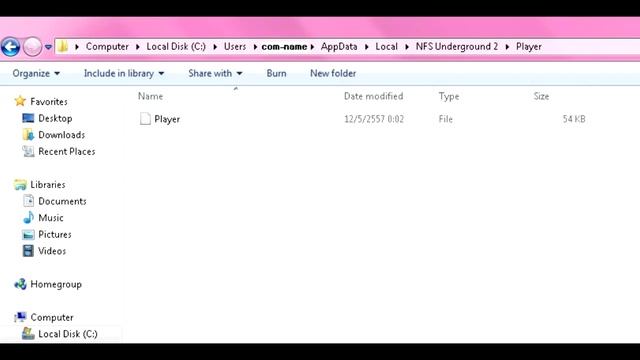Click the Libraries icon in sidebar
Viewport: 640px width, 360px height.
20,184
